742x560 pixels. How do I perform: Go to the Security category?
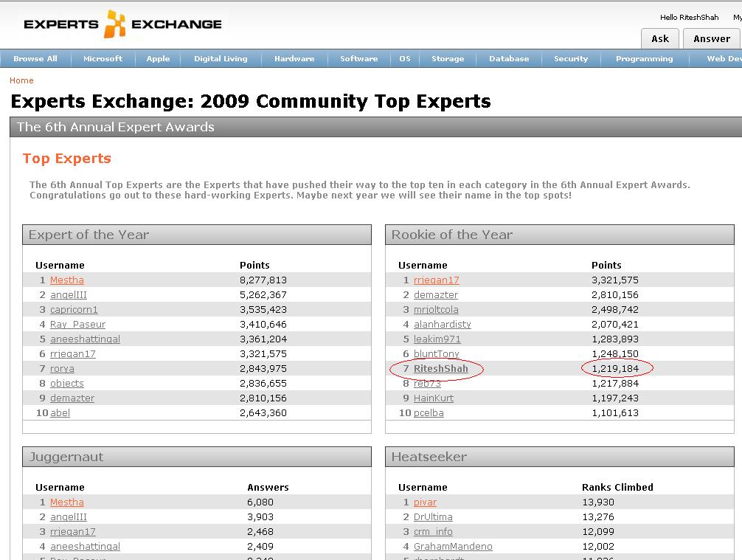pos(571,59)
